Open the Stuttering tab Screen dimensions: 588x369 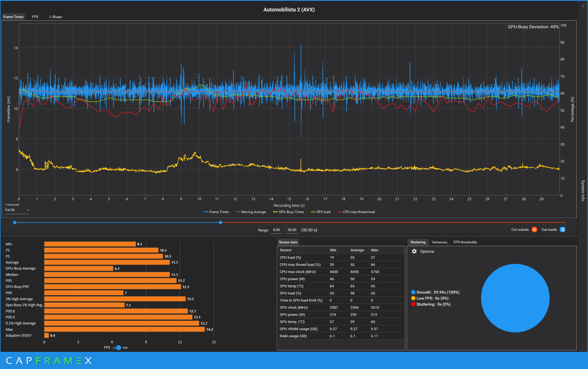coord(418,242)
